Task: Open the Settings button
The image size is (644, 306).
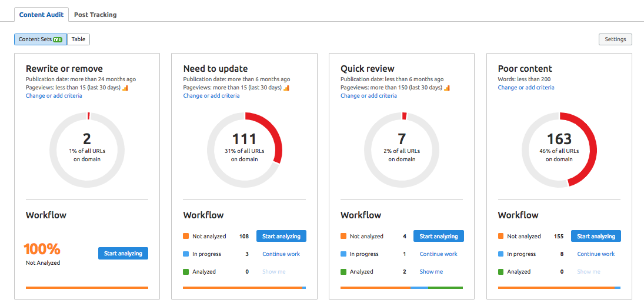Action: (615, 39)
